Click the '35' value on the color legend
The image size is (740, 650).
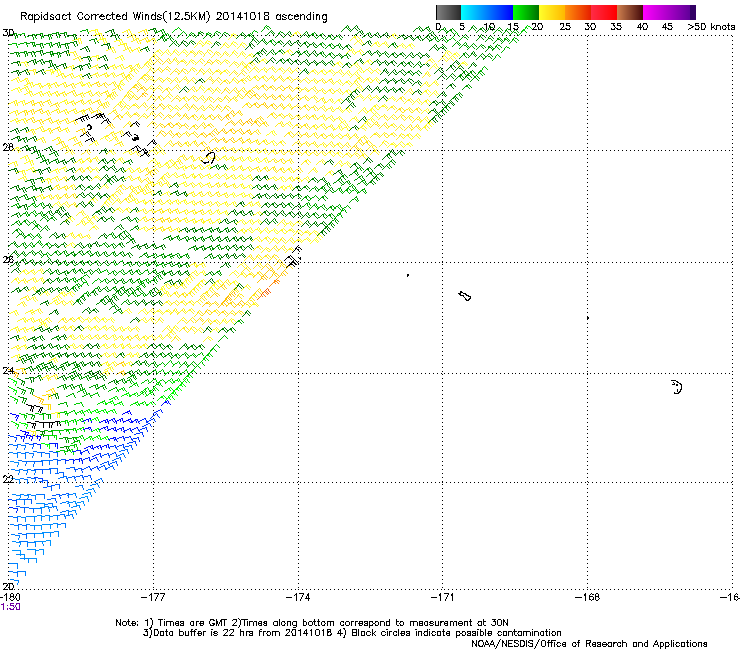tap(616, 27)
